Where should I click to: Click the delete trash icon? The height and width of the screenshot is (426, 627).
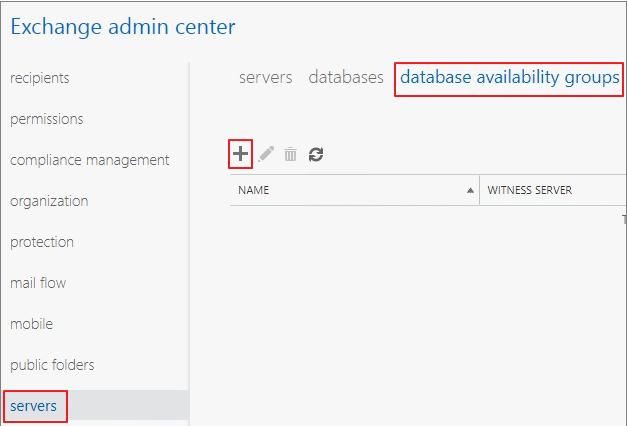point(290,154)
